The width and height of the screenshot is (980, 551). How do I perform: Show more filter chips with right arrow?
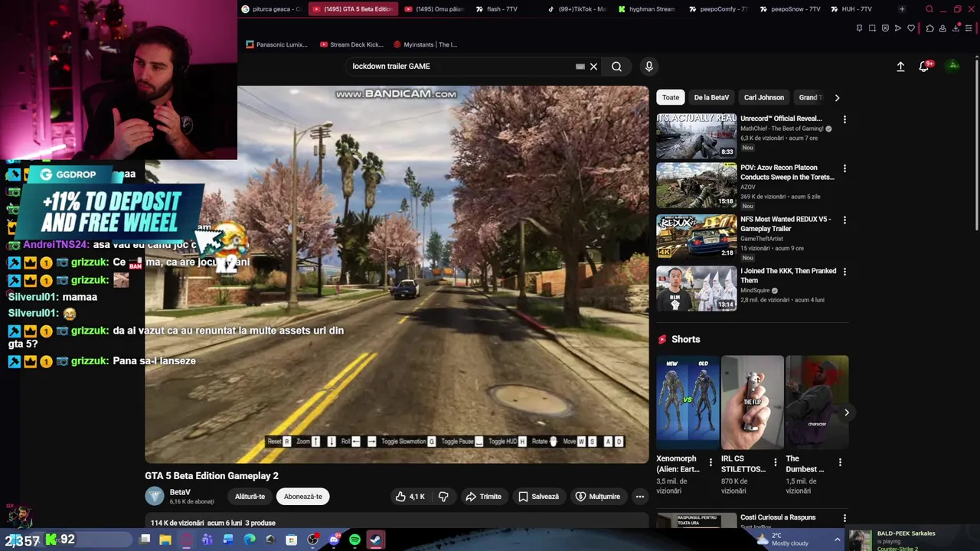point(837,98)
